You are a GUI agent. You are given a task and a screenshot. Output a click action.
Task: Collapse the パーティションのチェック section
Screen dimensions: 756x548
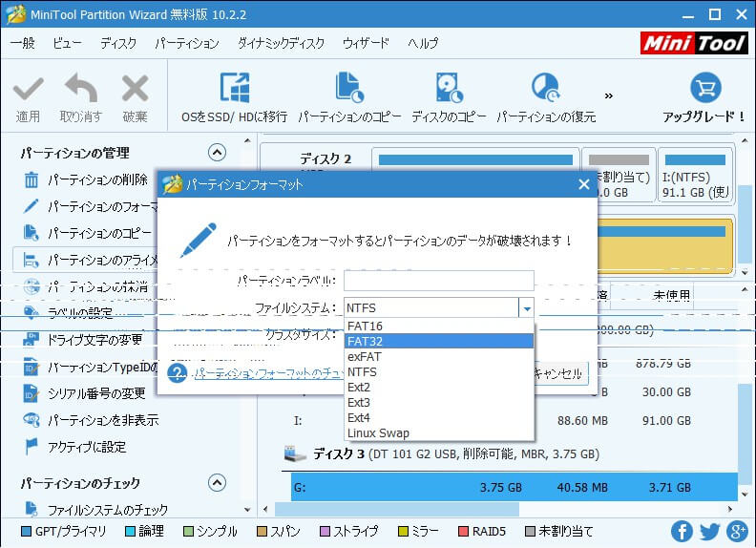[x=217, y=482]
